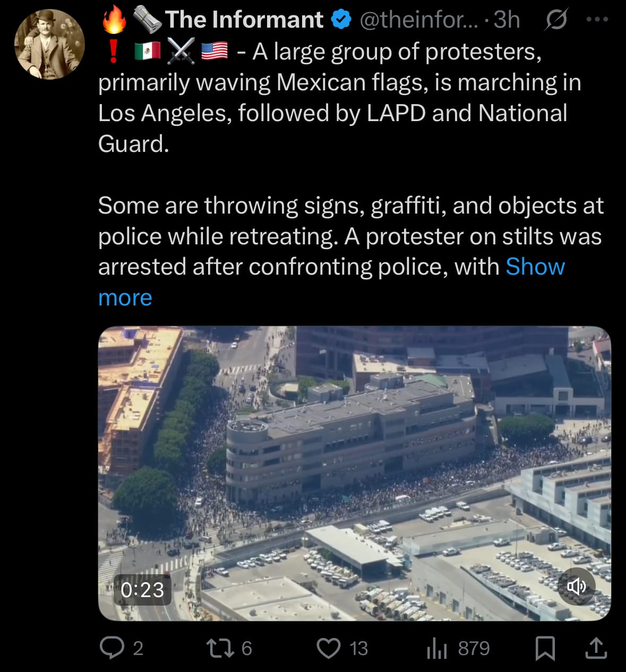626x672 pixels.
Task: Click the like count number 13
Action: click(x=359, y=649)
